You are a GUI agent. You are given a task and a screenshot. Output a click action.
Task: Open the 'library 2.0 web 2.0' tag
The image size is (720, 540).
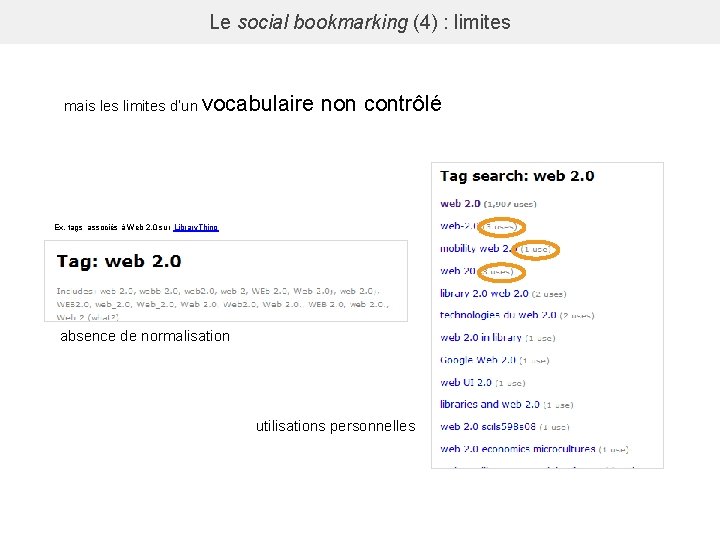[484, 293]
